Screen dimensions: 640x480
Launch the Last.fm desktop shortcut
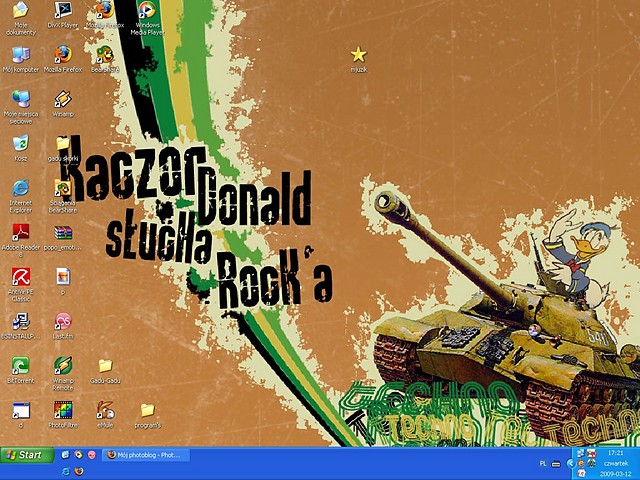[x=63, y=326]
